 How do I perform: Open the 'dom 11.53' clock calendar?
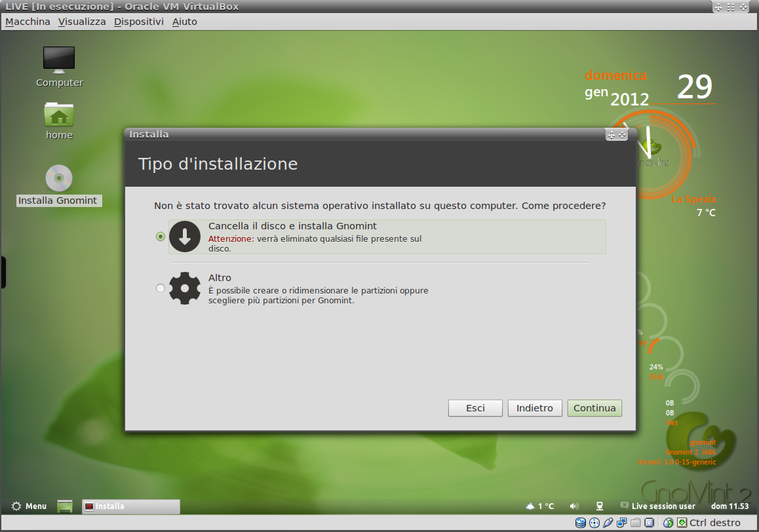(x=730, y=506)
